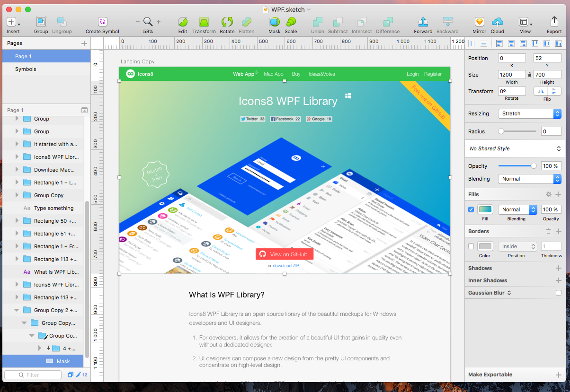Viewport: 570px width, 392px height.
Task: Click the Ungroup toolbar icon
Action: tap(62, 22)
